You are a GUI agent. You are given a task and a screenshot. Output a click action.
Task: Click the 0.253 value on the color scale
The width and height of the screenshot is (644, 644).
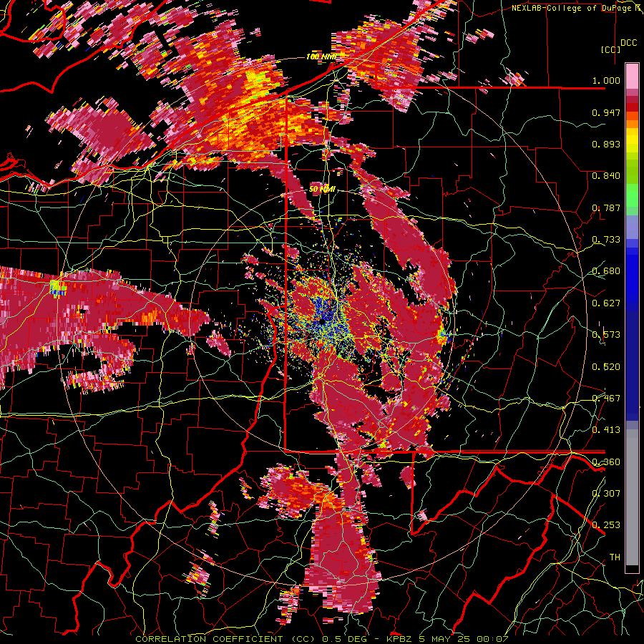pos(606,525)
